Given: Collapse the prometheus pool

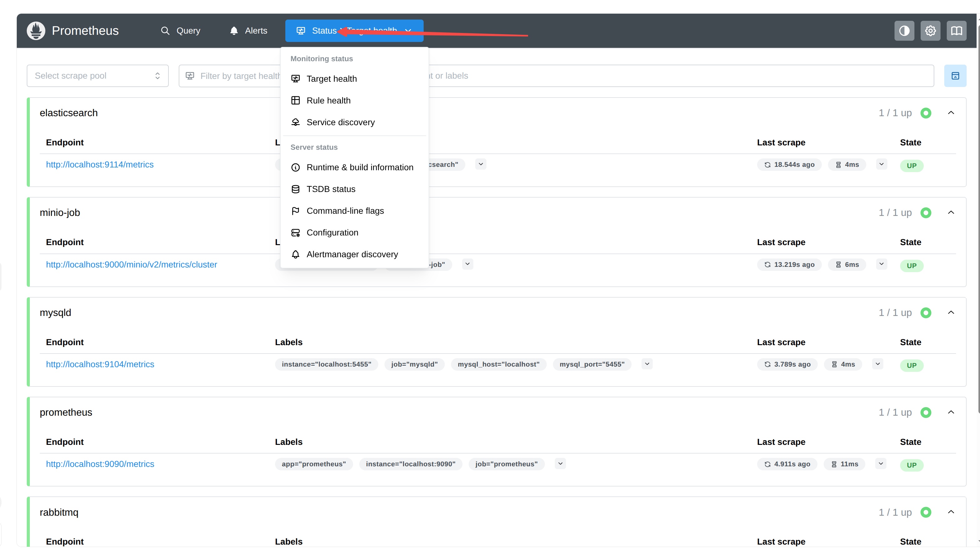Looking at the screenshot, I should [x=951, y=413].
